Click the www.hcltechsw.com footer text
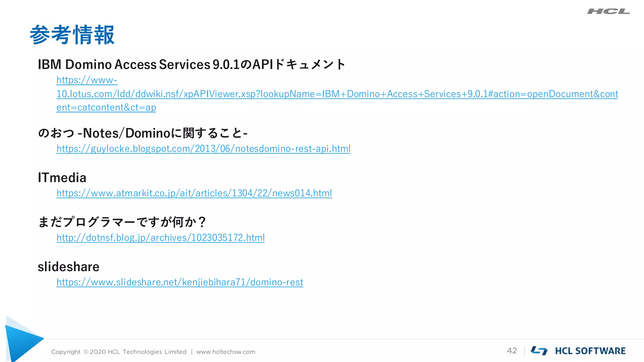Screen dimensions: 644x362 (x=226, y=352)
